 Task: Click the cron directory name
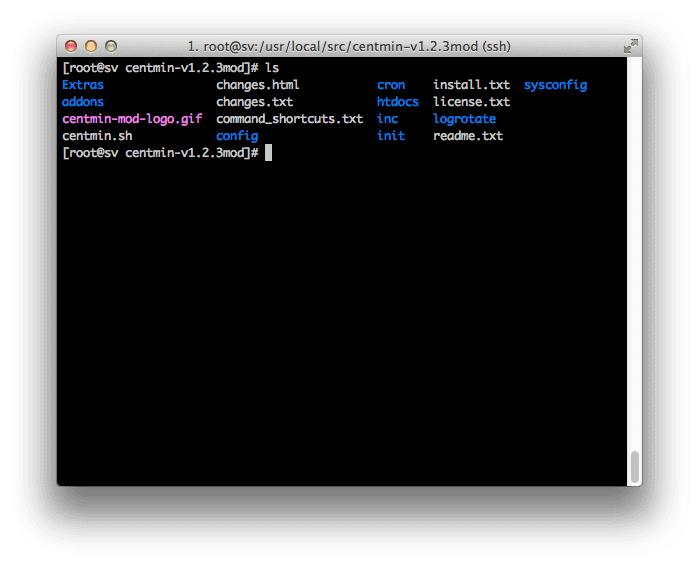(391, 85)
